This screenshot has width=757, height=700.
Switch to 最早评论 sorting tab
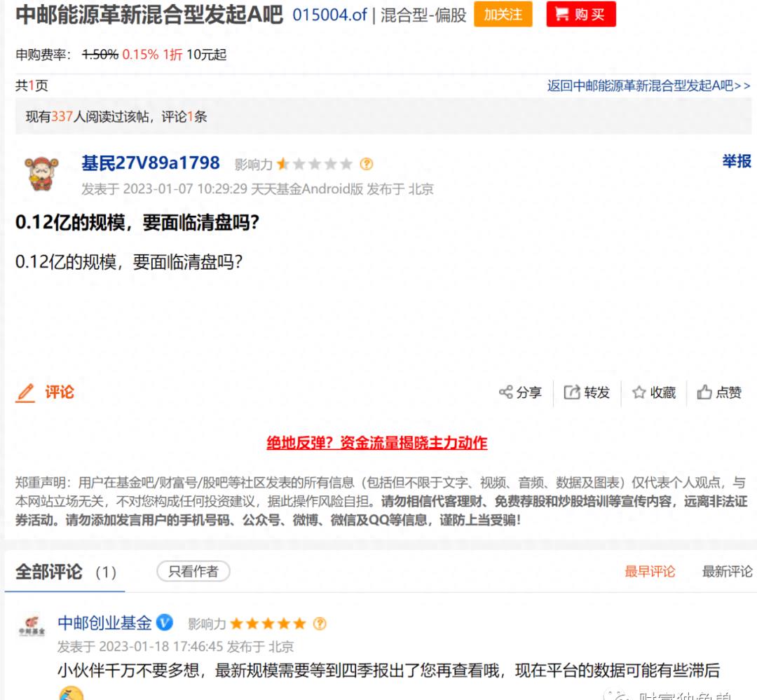click(x=648, y=572)
